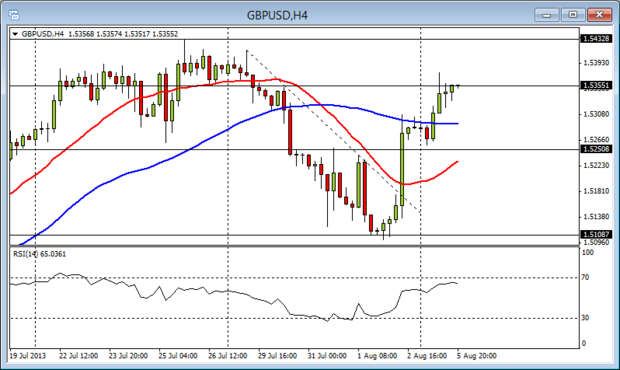Click the 26 Jul 12:00 time label
Screen dimensions: 620x370
pyautogui.click(x=227, y=356)
